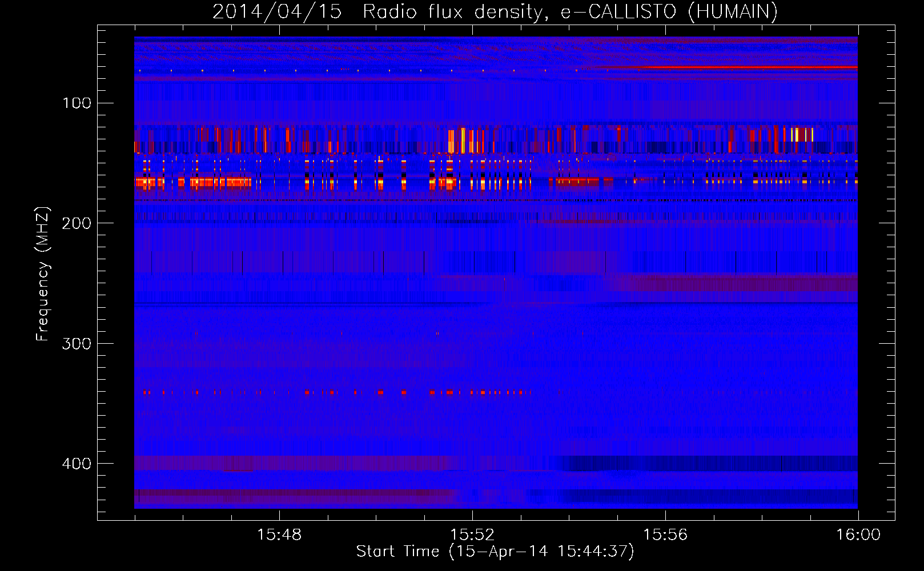
Task: Click the '400' frequency tick label
Action: point(77,463)
